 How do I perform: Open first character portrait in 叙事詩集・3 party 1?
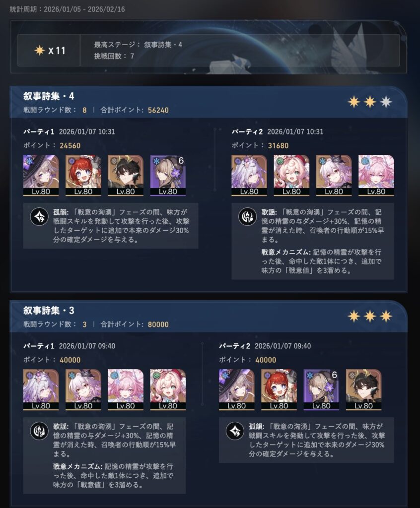(x=41, y=389)
